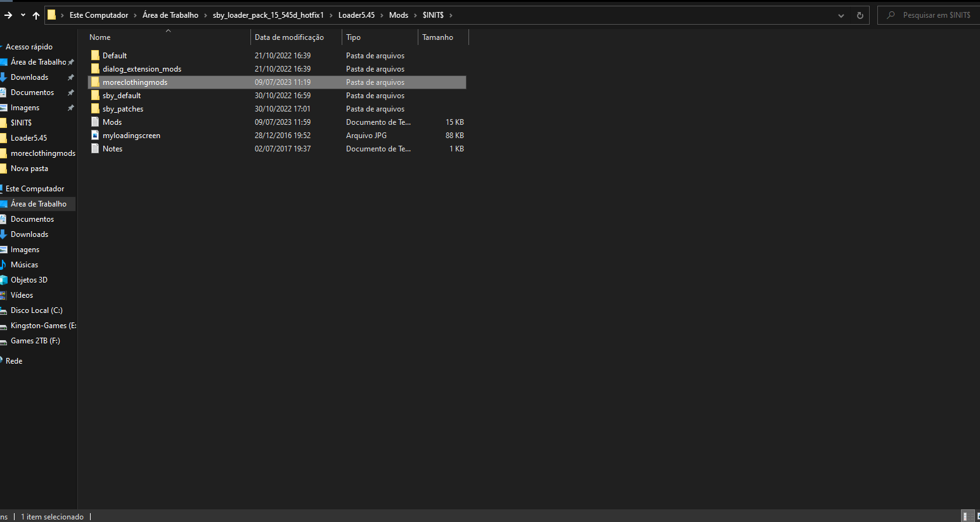The width and height of the screenshot is (980, 522).
Task: Click the forward navigation arrow
Action: [x=8, y=15]
